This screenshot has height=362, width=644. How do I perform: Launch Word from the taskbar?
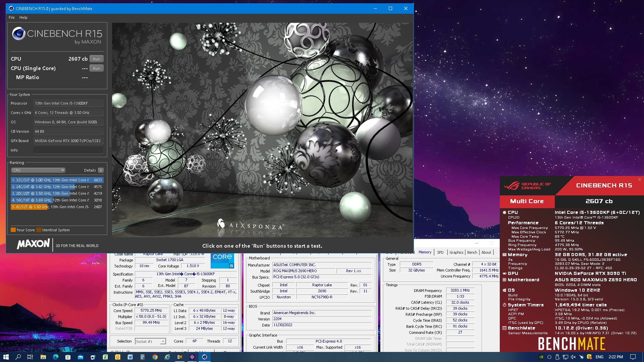130,357
